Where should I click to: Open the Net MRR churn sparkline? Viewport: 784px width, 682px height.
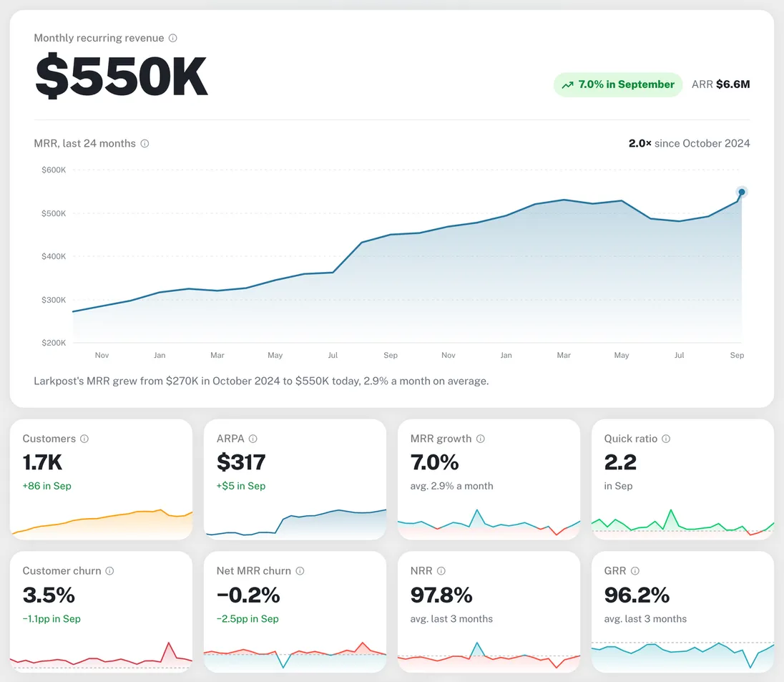point(295,656)
